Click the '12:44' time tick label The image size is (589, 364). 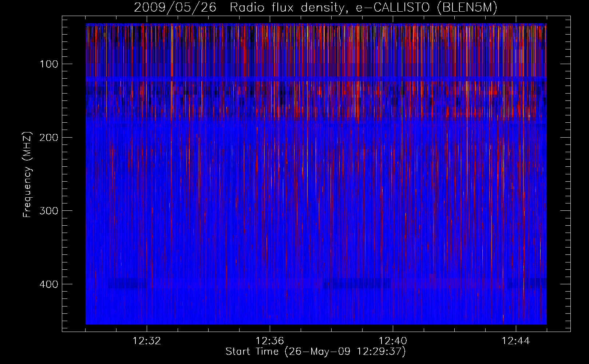coord(516,341)
